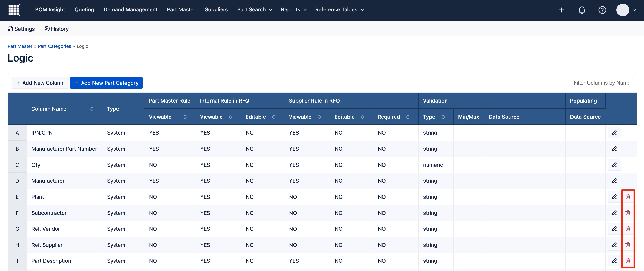Click the 'Plant' column name cell

point(64,197)
